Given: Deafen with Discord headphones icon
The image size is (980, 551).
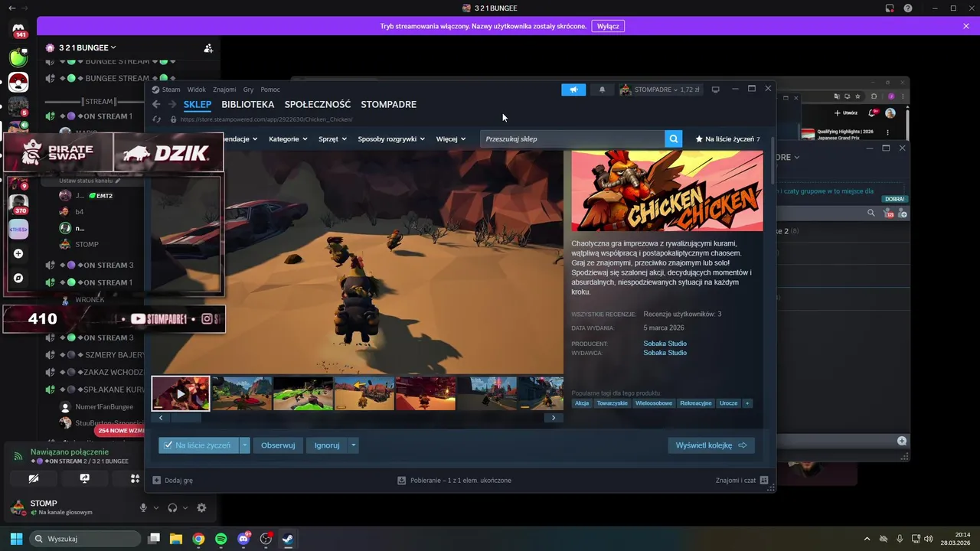Looking at the screenshot, I should coord(172,507).
